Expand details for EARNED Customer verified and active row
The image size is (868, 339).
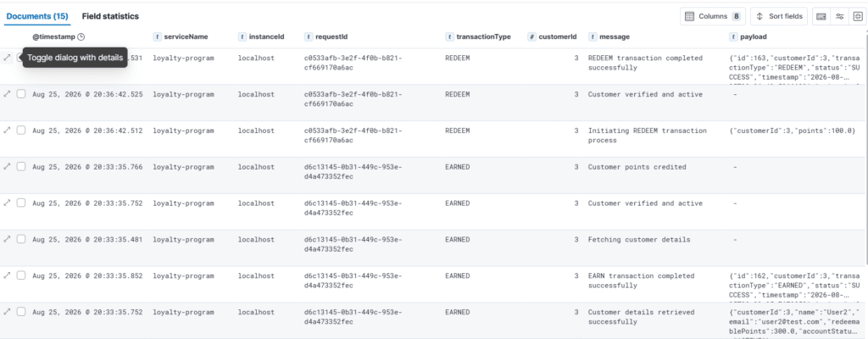click(7, 203)
